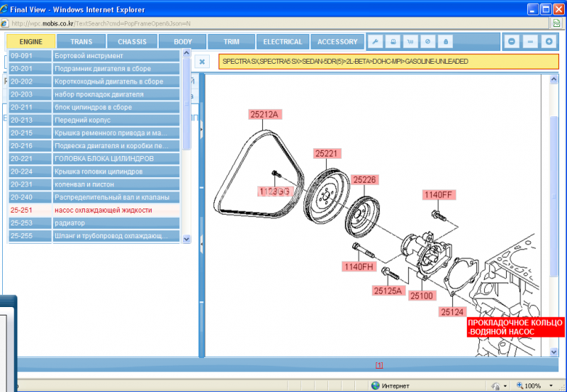Go to diagram page [1] link
Viewport: 567px width, 392px height.
(x=379, y=365)
